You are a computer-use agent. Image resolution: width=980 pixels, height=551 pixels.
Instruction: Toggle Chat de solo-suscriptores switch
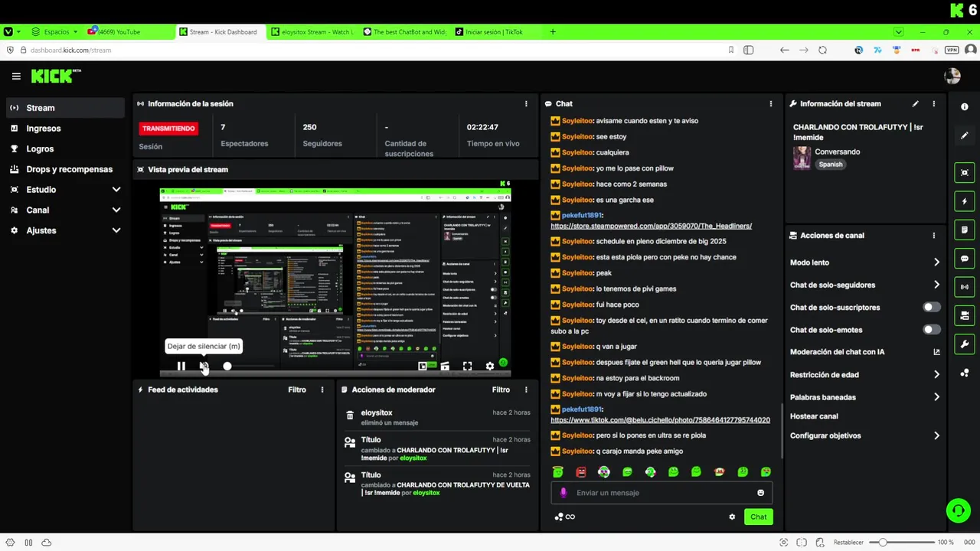click(x=932, y=307)
